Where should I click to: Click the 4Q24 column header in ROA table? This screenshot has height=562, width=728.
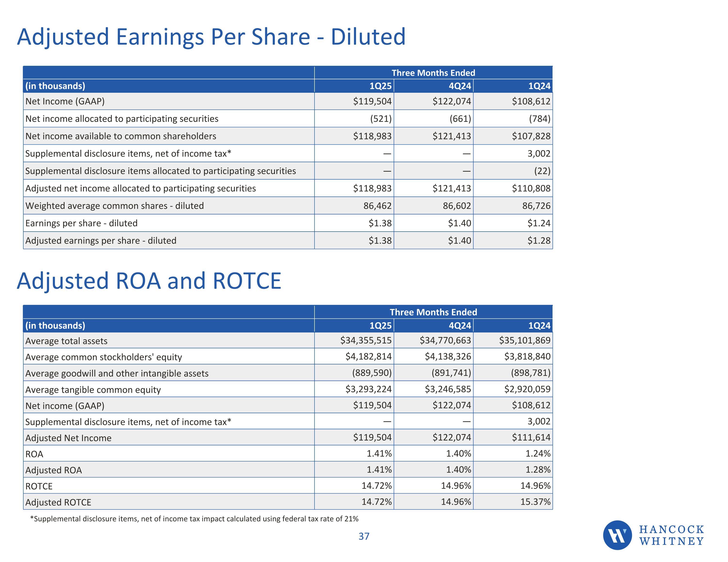pos(460,326)
